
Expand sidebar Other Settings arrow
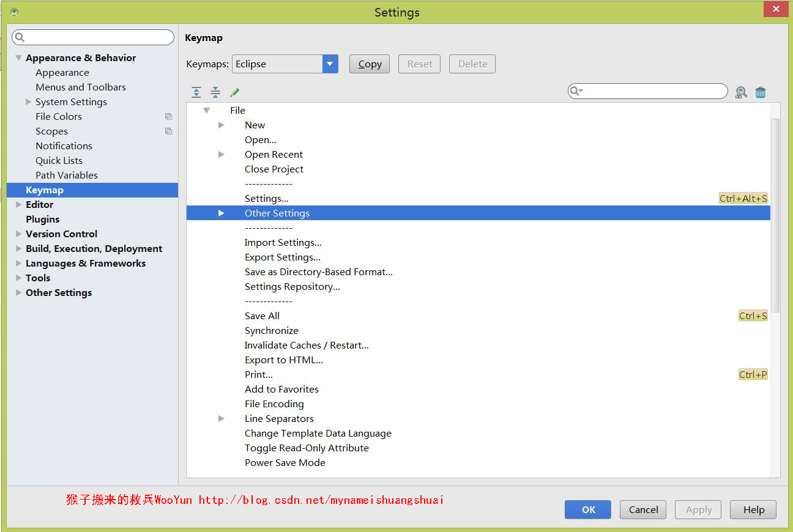tap(19, 292)
